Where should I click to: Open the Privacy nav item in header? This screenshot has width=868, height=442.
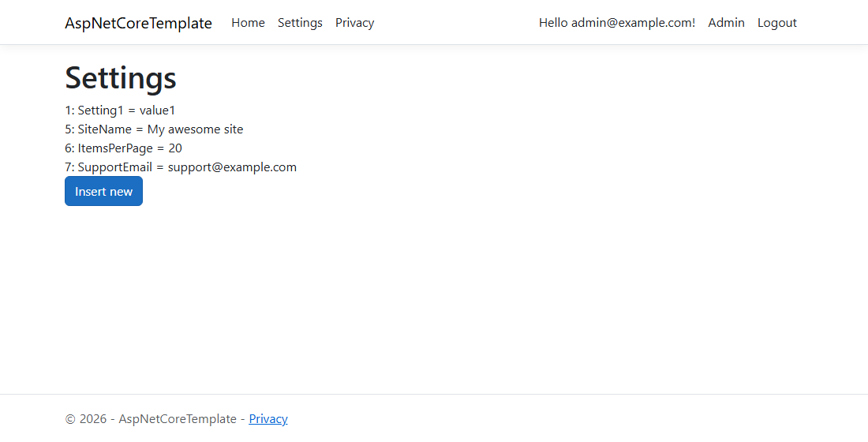[355, 23]
